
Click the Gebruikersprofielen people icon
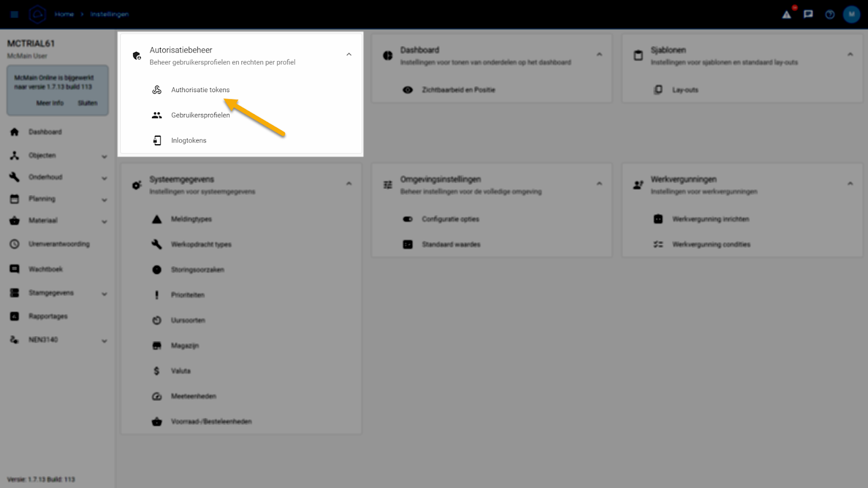[157, 115]
